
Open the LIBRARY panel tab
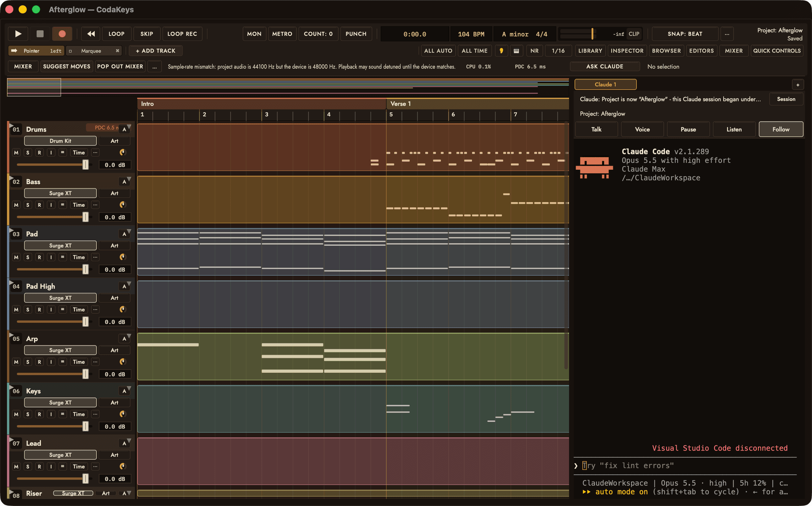pyautogui.click(x=590, y=51)
